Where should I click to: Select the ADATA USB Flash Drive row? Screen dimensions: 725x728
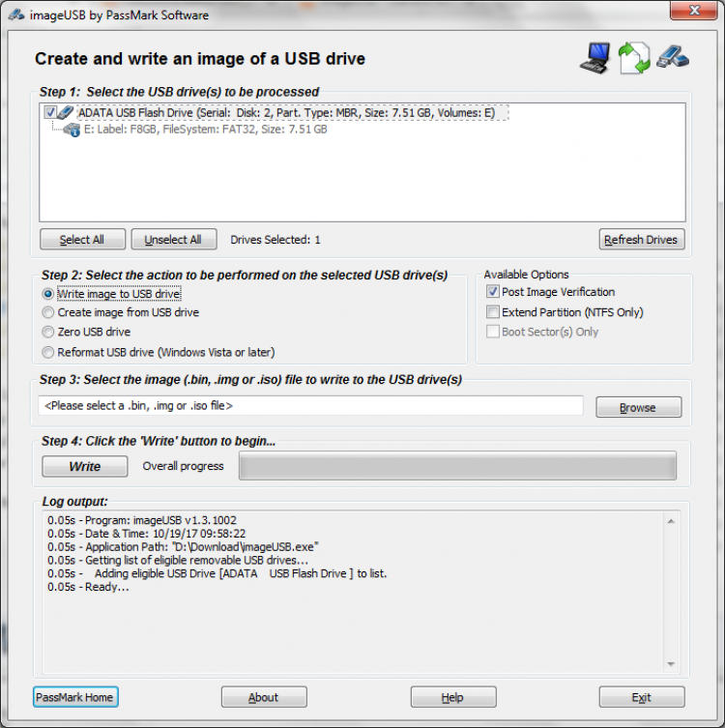pos(293,113)
